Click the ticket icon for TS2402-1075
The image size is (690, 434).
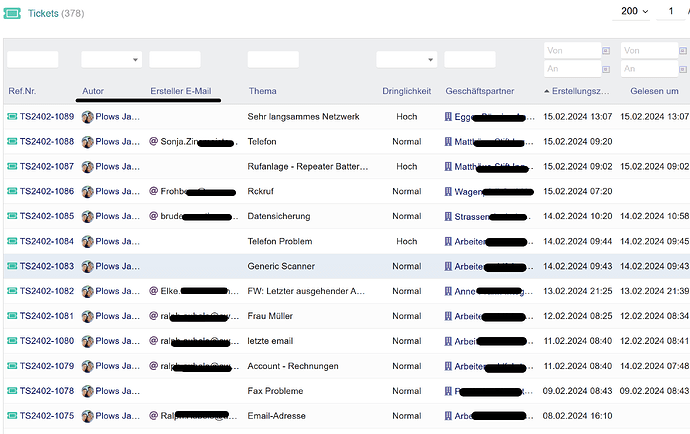[x=12, y=416]
